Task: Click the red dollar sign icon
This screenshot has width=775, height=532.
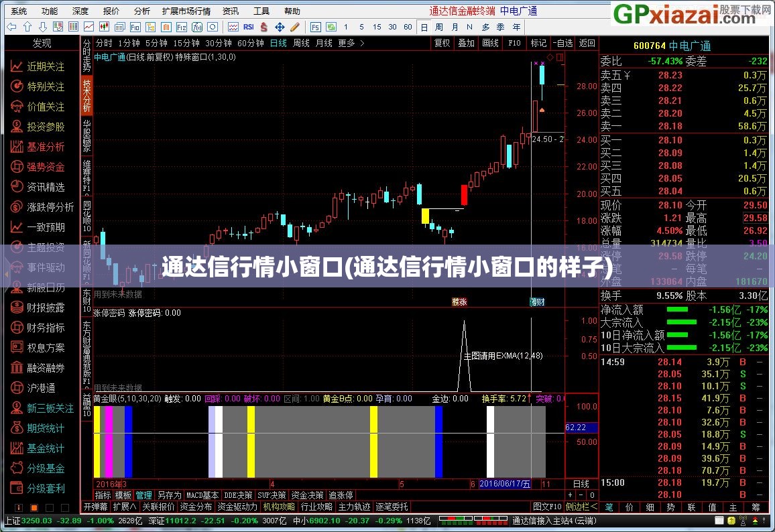Action: [x=264, y=27]
